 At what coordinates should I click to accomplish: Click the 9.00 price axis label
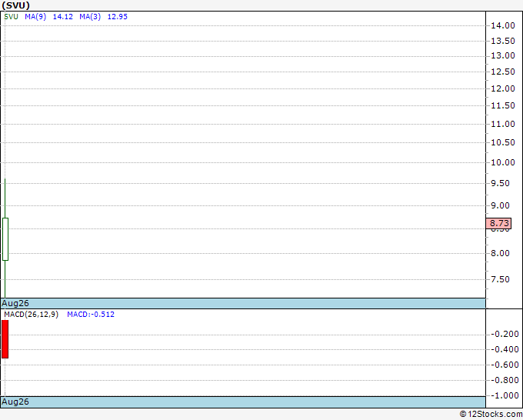tap(501, 206)
